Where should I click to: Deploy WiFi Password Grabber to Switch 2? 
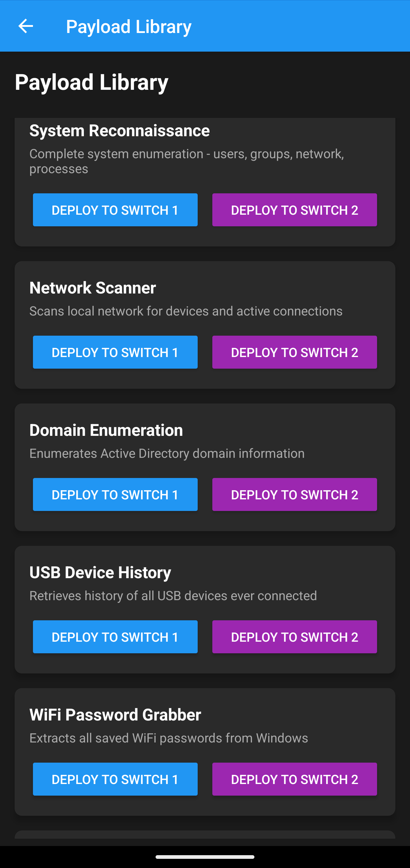294,779
